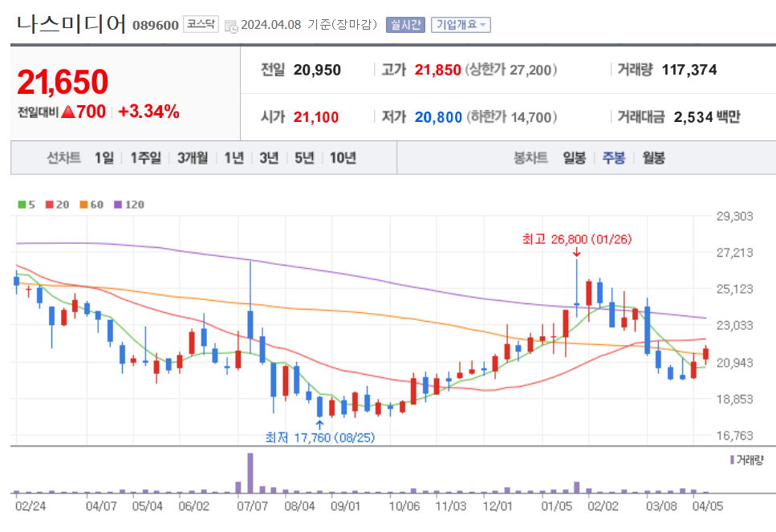Click the 01/05 date axis label
This screenshot has height=532, width=776.
pos(556,506)
